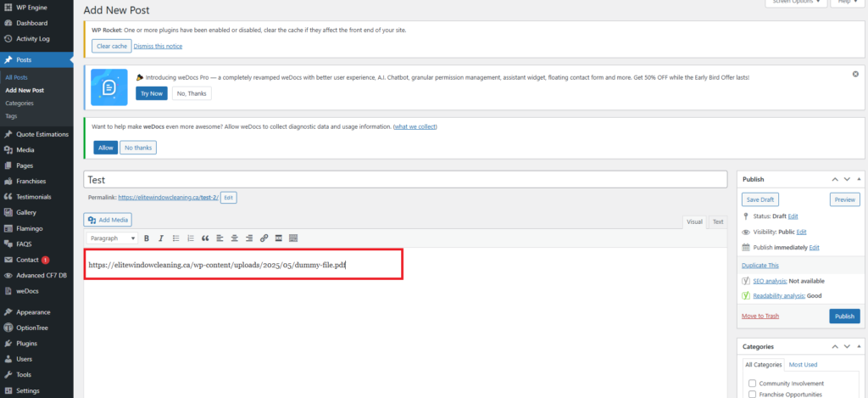The width and height of the screenshot is (868, 398).
Task: Switch to the Text editor tab
Action: [x=717, y=221]
